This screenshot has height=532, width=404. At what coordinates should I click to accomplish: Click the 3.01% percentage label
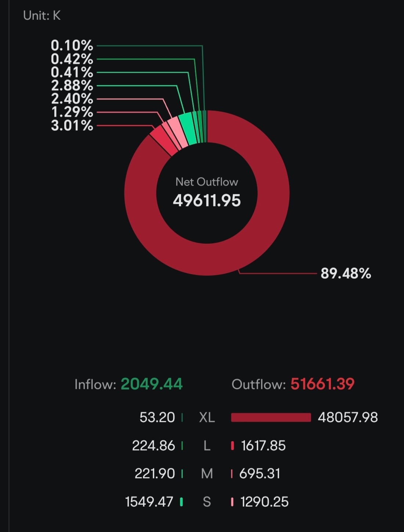coord(72,126)
